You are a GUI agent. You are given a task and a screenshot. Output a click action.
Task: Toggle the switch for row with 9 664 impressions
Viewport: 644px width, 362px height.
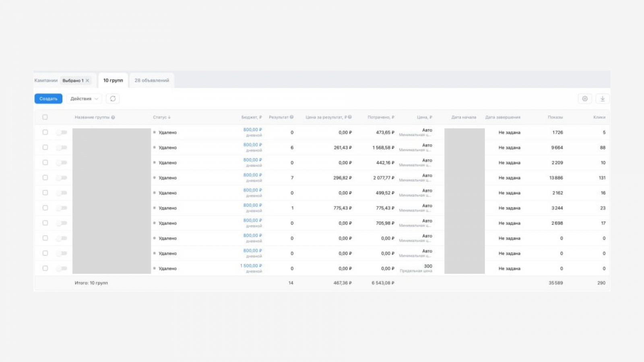point(62,148)
